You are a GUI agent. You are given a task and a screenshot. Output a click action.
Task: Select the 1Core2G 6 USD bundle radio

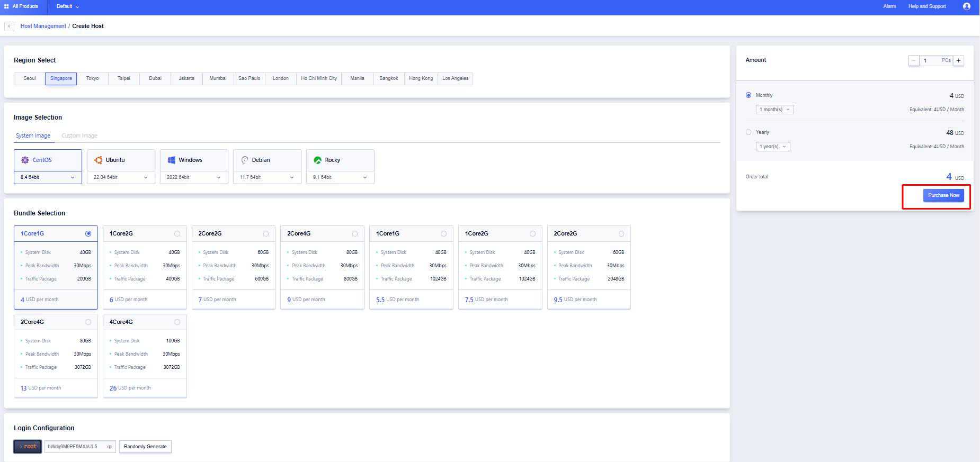coord(177,233)
